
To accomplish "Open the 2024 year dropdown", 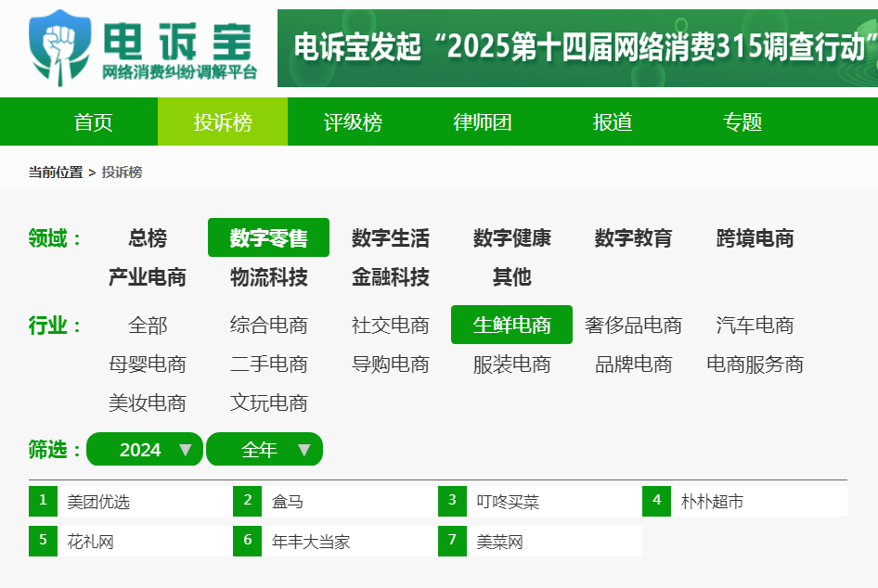I will point(144,450).
